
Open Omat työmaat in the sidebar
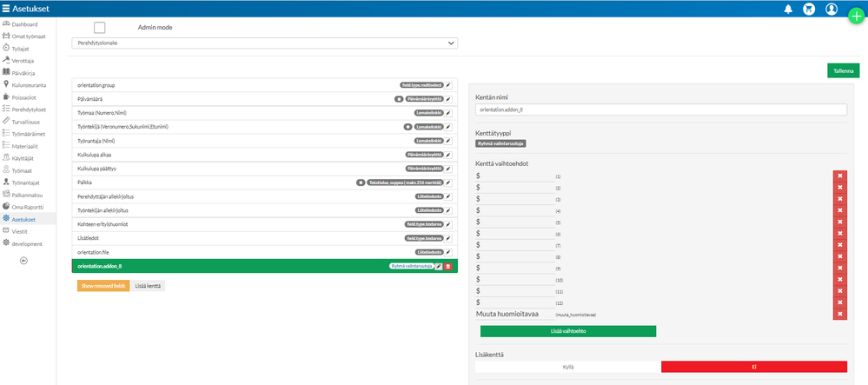tap(28, 37)
